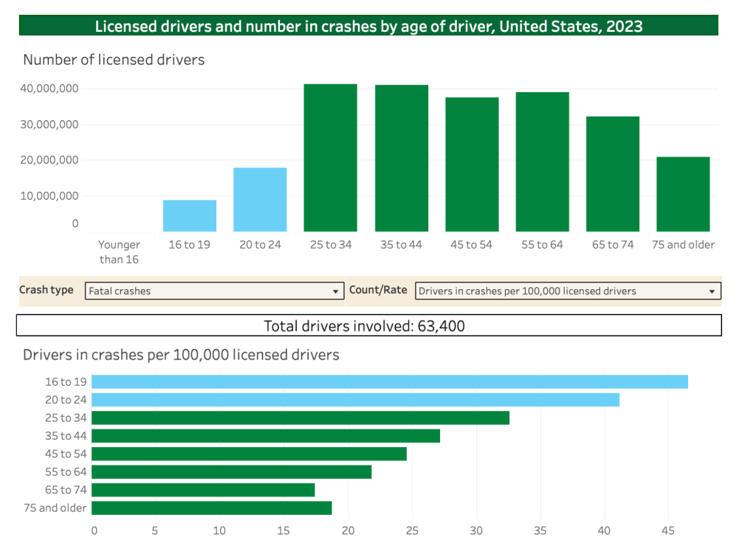Select the 35 to 44 vertical bar
Viewport: 756px width, 554px height.
tap(401, 159)
